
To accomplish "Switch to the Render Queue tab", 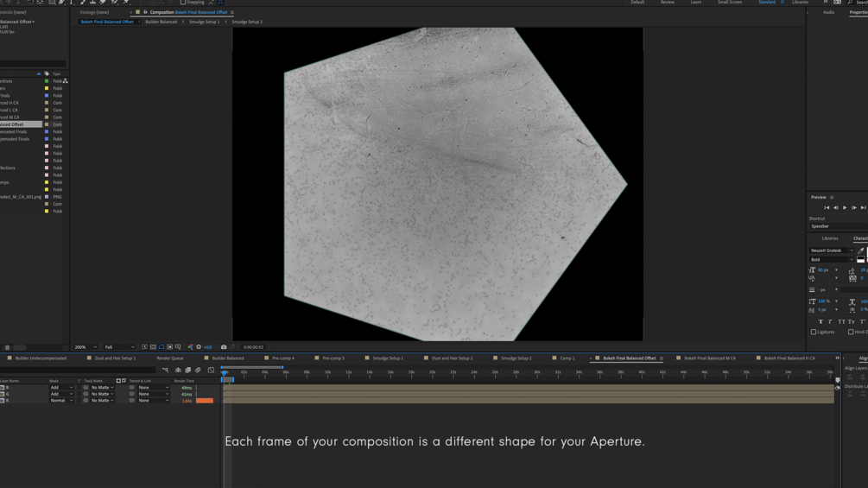I will click(170, 358).
